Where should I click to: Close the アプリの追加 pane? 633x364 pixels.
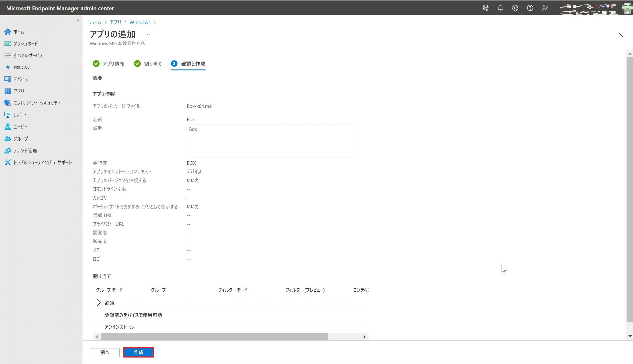pyautogui.click(x=620, y=35)
